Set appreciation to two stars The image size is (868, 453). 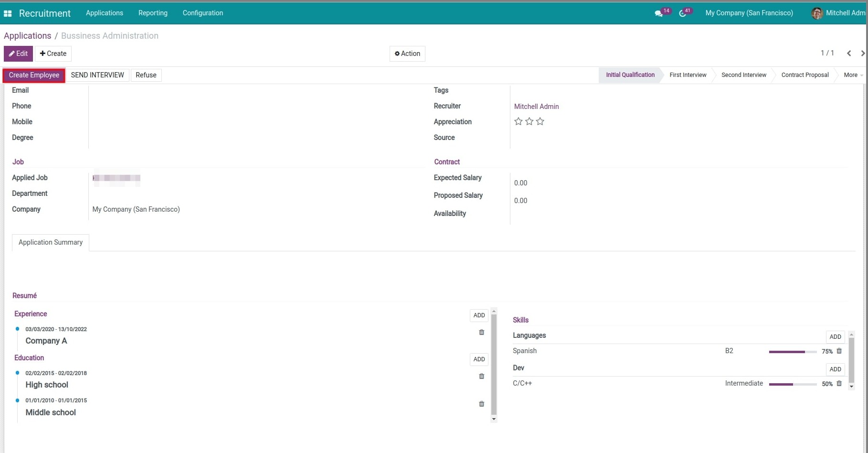(529, 121)
